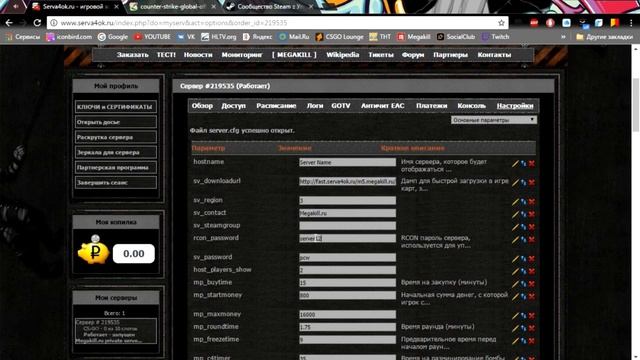The height and width of the screenshot is (360, 640).
Task: Switch to the Логи tab
Action: tap(315, 106)
